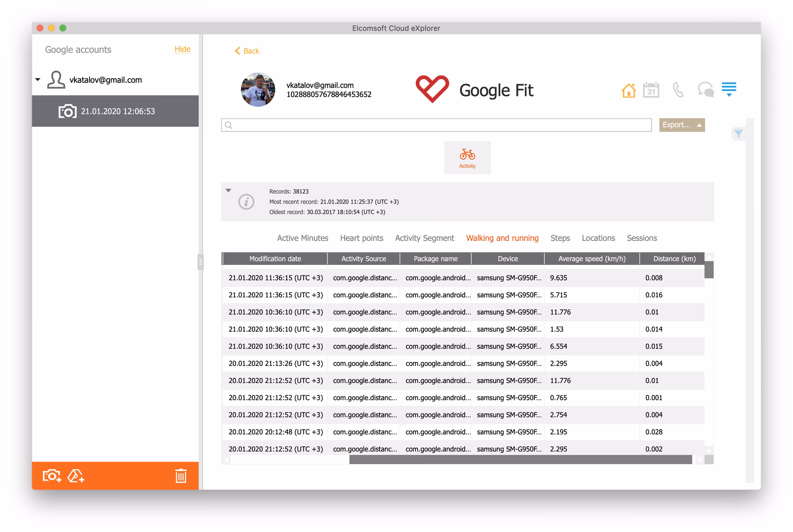Go back using the Back link
The height and width of the screenshot is (532, 793).
coord(247,51)
